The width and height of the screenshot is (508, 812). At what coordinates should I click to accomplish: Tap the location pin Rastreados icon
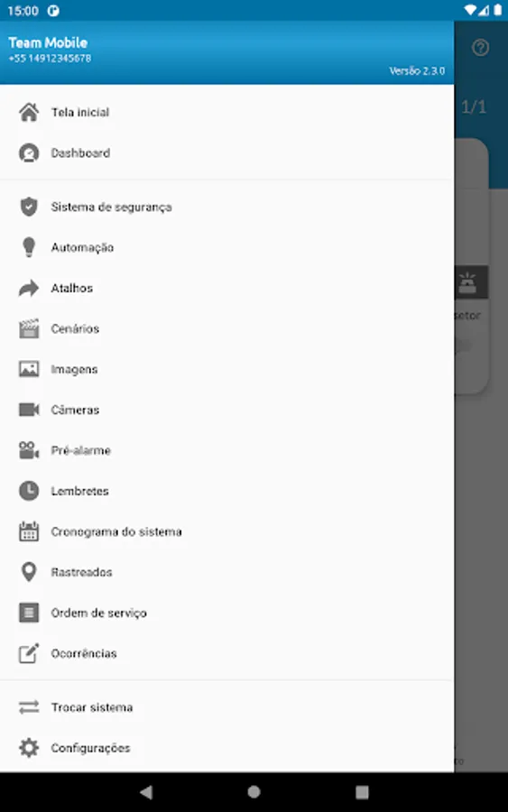tap(29, 572)
